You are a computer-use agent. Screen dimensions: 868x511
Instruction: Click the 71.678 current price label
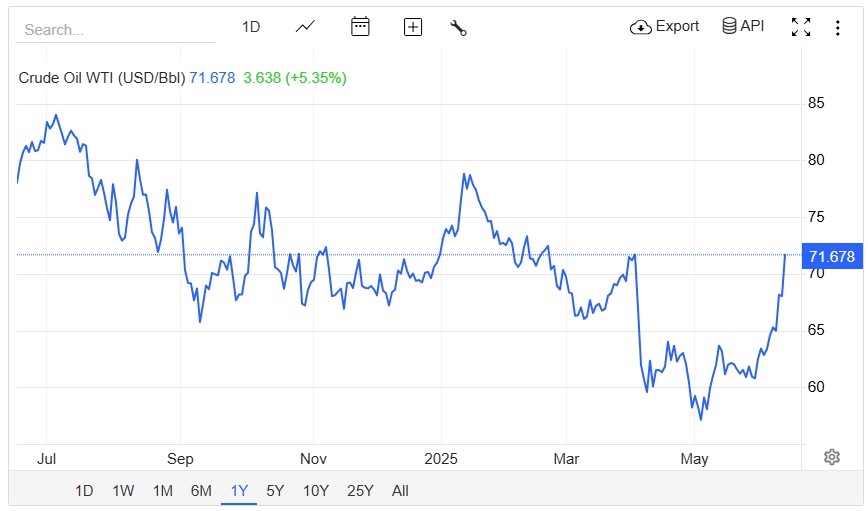[831, 257]
